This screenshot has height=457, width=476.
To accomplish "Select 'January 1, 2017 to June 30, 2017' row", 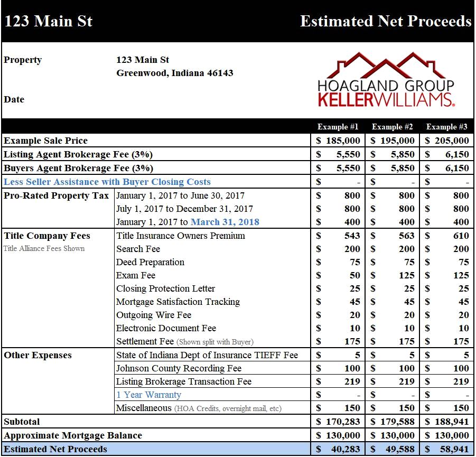I will (x=180, y=195).
